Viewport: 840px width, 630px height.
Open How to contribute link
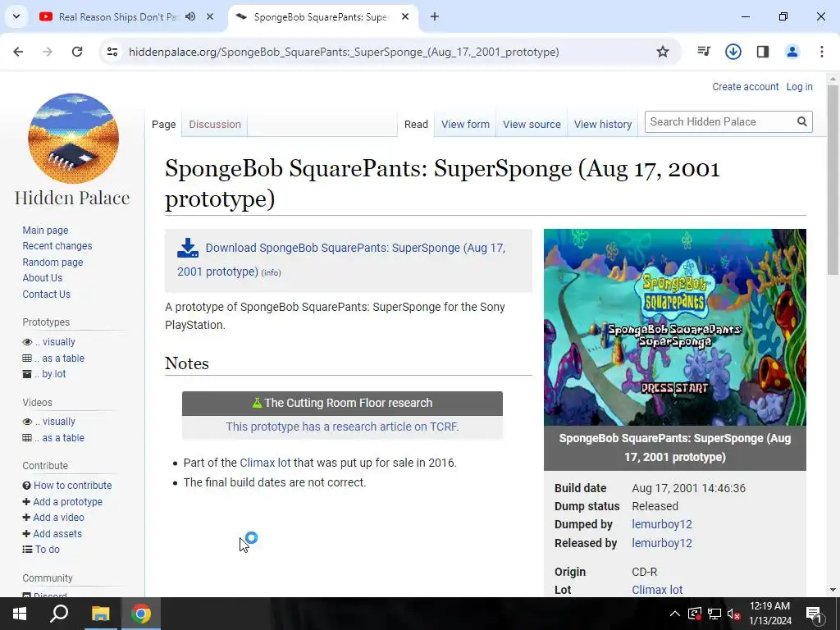[73, 486]
